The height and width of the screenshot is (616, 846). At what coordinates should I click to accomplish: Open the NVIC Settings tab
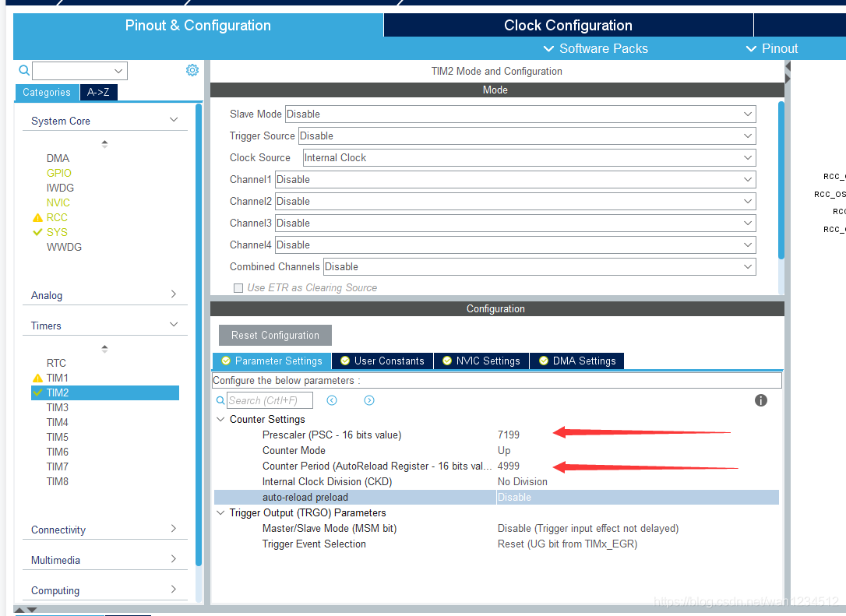point(481,361)
